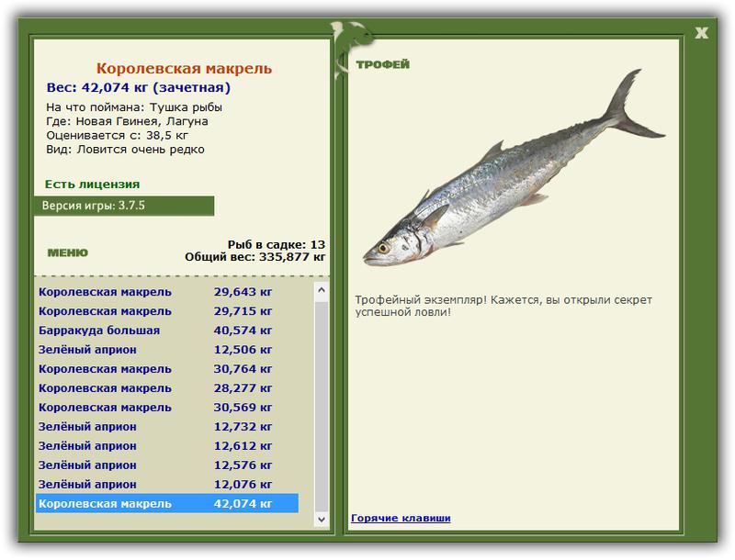Click the Версия игры: 3.7.5 bar
The image size is (735, 560).
click(124, 206)
